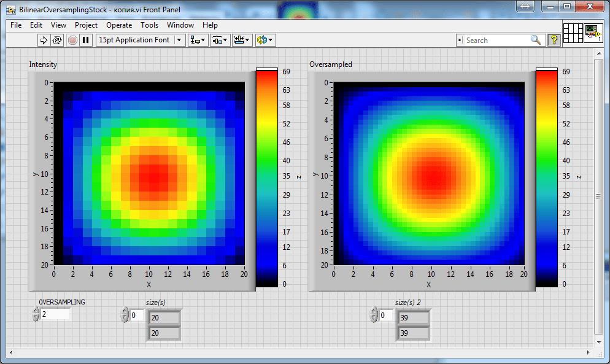Click the Intensity graph color ramp
Image resolution: width=610 pixels, height=364 pixels.
click(267, 177)
